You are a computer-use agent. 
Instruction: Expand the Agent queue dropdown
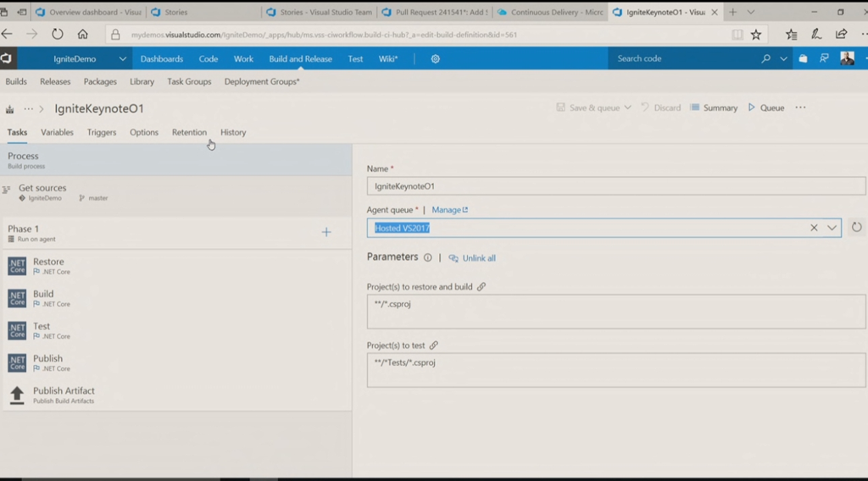tap(832, 228)
